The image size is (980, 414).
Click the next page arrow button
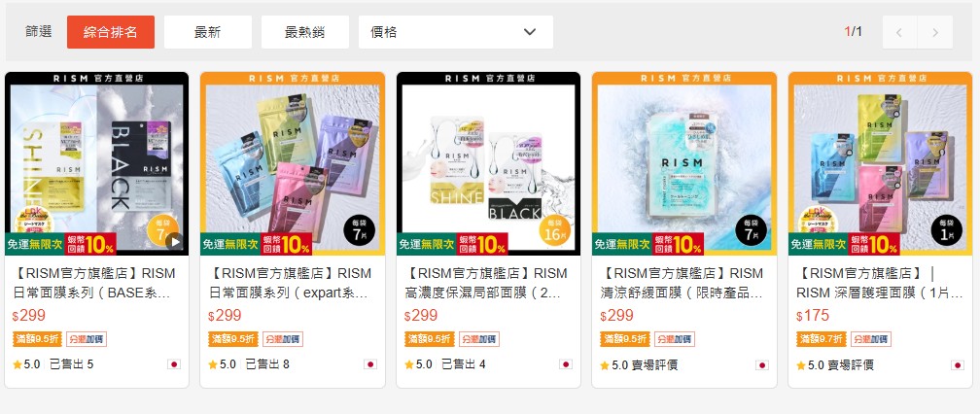935,32
